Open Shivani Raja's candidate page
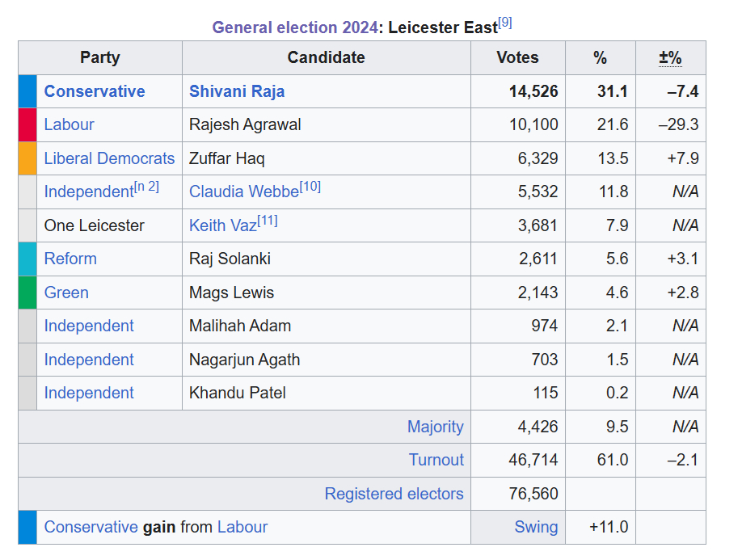This screenshot has width=742, height=560. click(x=237, y=91)
